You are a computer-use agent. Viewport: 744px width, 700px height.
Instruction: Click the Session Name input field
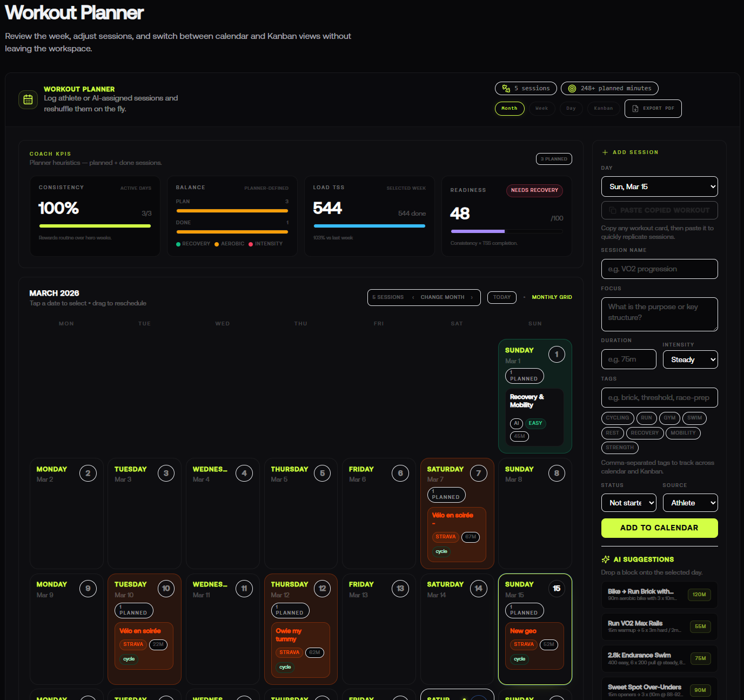pos(659,269)
